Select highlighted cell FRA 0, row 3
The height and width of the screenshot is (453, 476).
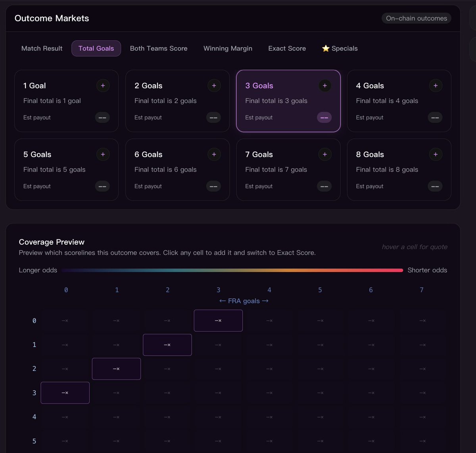tap(65, 393)
